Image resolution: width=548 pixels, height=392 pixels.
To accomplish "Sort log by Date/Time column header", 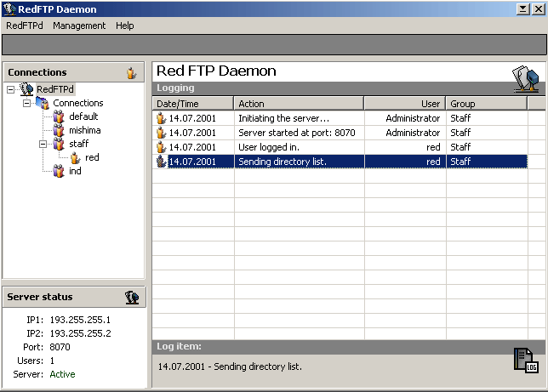I will point(193,104).
